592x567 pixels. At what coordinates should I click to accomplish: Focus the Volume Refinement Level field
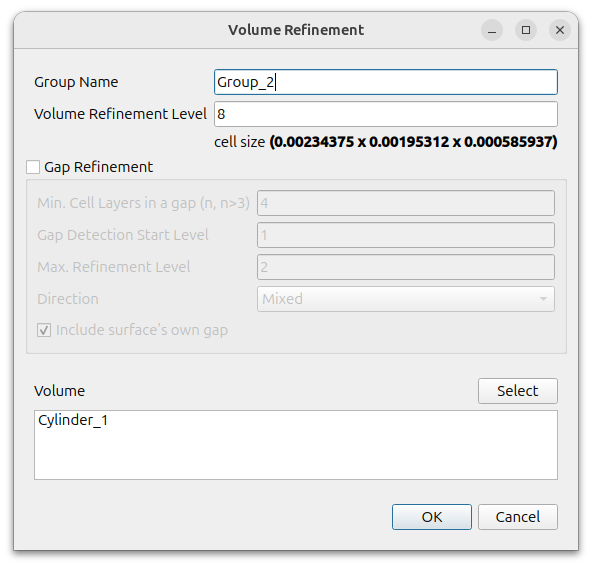(385, 114)
